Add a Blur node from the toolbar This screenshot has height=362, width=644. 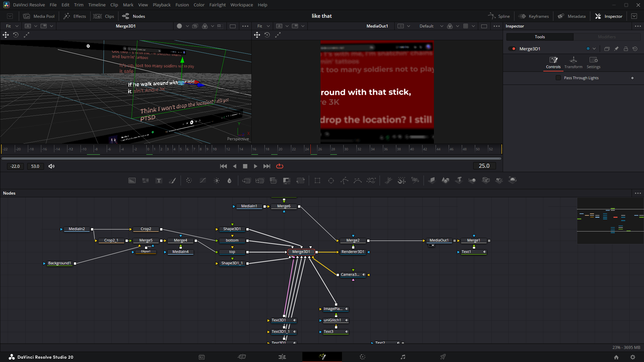[x=230, y=180]
